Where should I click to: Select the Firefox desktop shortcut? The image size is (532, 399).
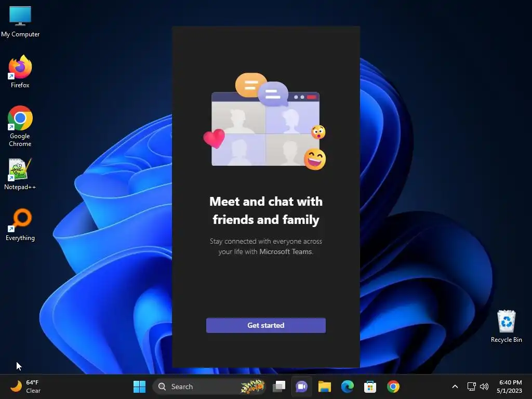tap(20, 72)
